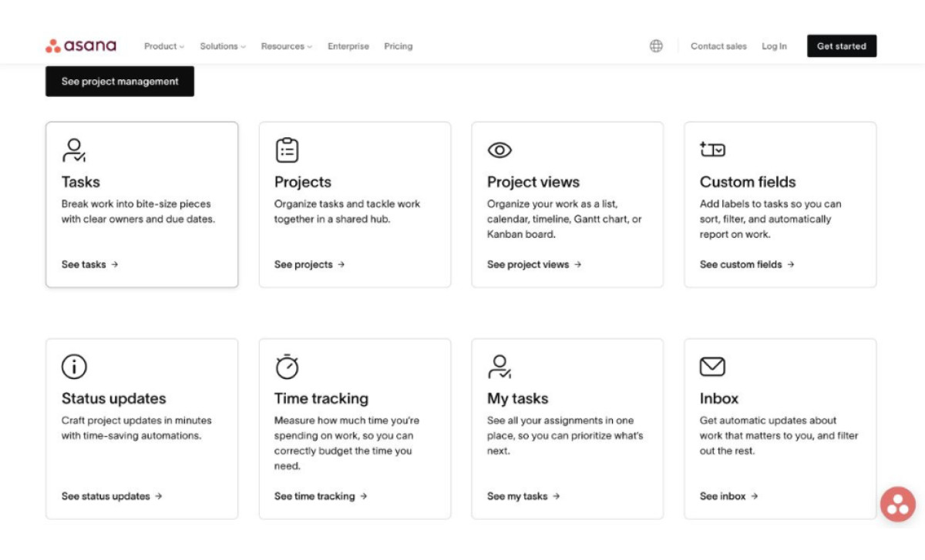Open the language globe selector
The width and height of the screenshot is (925, 560).
point(655,45)
